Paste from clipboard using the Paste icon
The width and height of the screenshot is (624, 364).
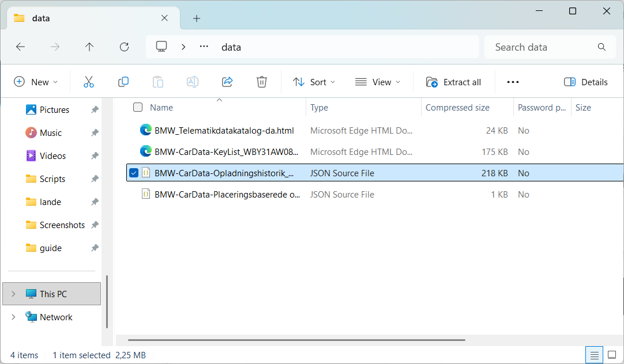click(x=158, y=82)
